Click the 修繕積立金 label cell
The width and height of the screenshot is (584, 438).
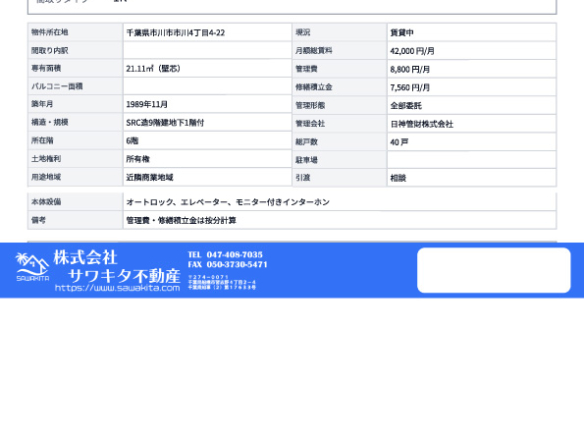pyautogui.click(x=340, y=87)
